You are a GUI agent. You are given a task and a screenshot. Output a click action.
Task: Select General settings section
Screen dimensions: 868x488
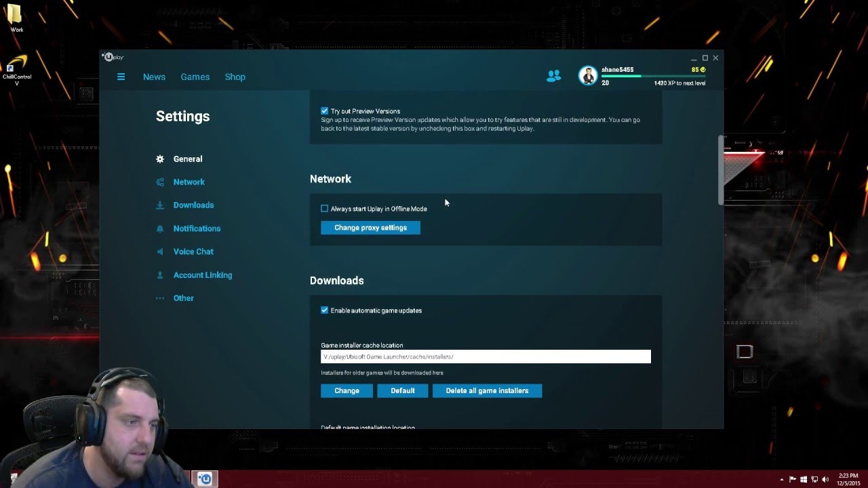[188, 159]
